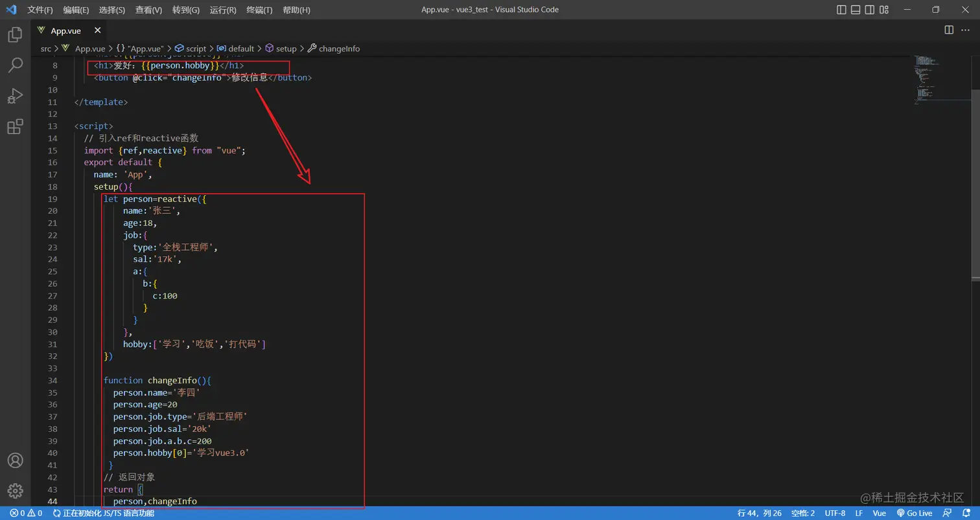Click "App.vue" object breadcrumb segment
Viewport: 980px width, 520px height.
(140, 49)
